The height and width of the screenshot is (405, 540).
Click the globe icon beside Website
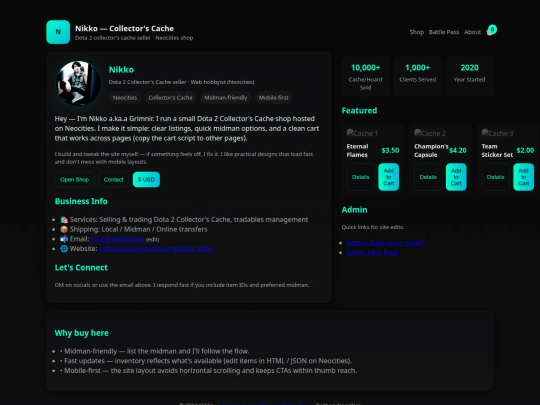click(x=64, y=249)
